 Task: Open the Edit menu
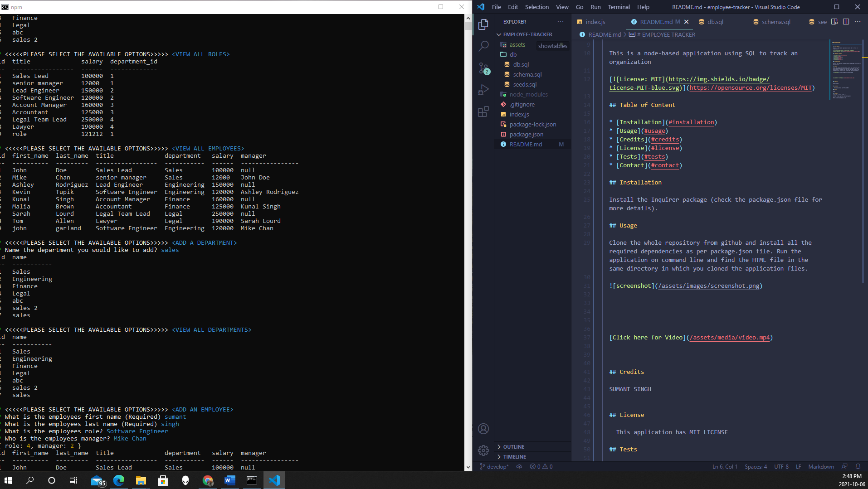(513, 7)
